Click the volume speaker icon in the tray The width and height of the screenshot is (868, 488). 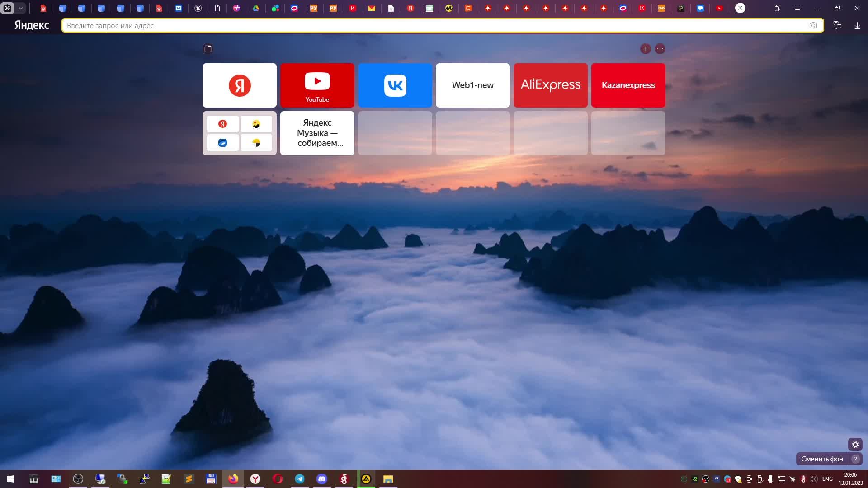pos(814,479)
